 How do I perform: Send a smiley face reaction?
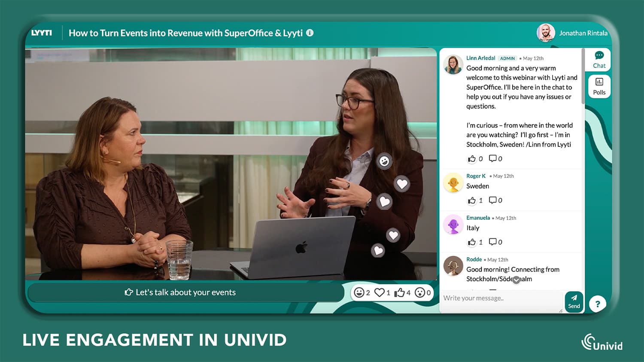[x=359, y=292]
